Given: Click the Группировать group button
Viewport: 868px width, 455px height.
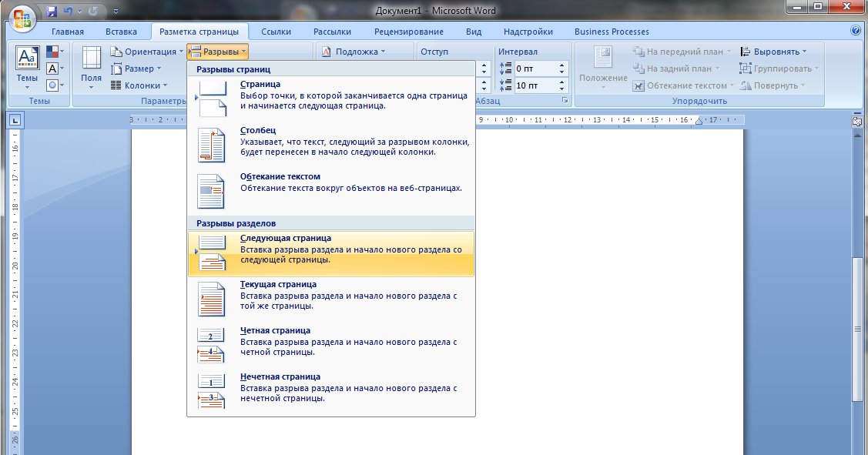Looking at the screenshot, I should point(779,69).
